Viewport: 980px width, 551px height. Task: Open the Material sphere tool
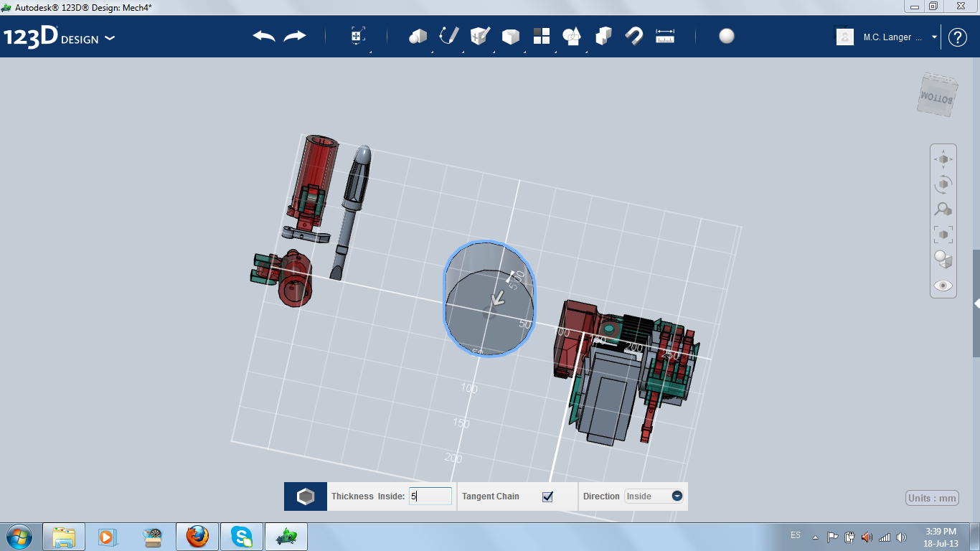(x=727, y=37)
